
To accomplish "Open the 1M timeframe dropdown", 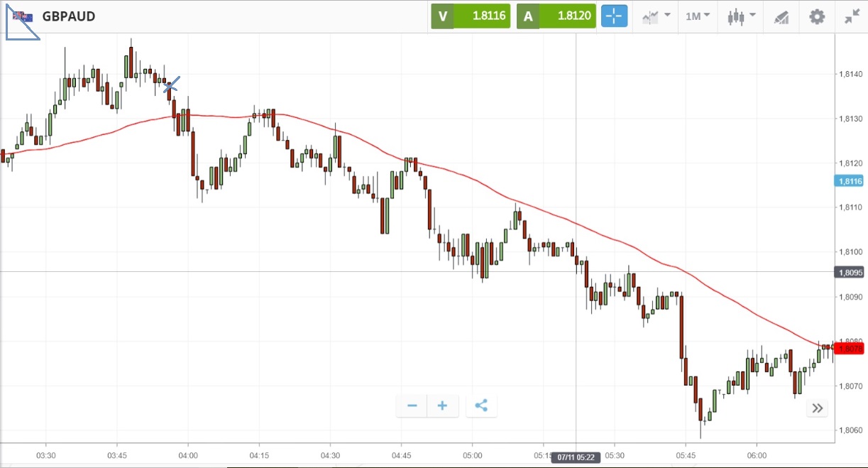I will (698, 16).
